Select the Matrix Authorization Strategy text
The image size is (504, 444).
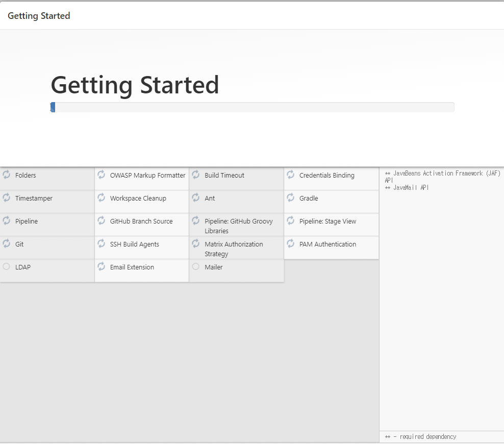click(234, 249)
